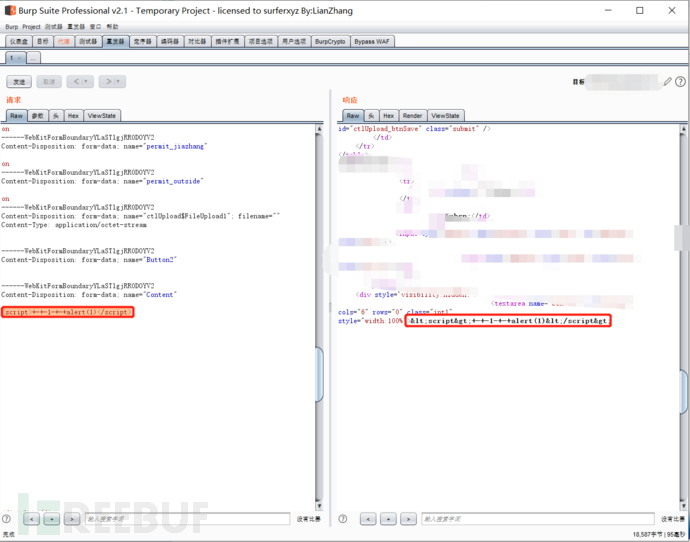
Task: Switch to the 定序器 tab
Action: (x=143, y=41)
